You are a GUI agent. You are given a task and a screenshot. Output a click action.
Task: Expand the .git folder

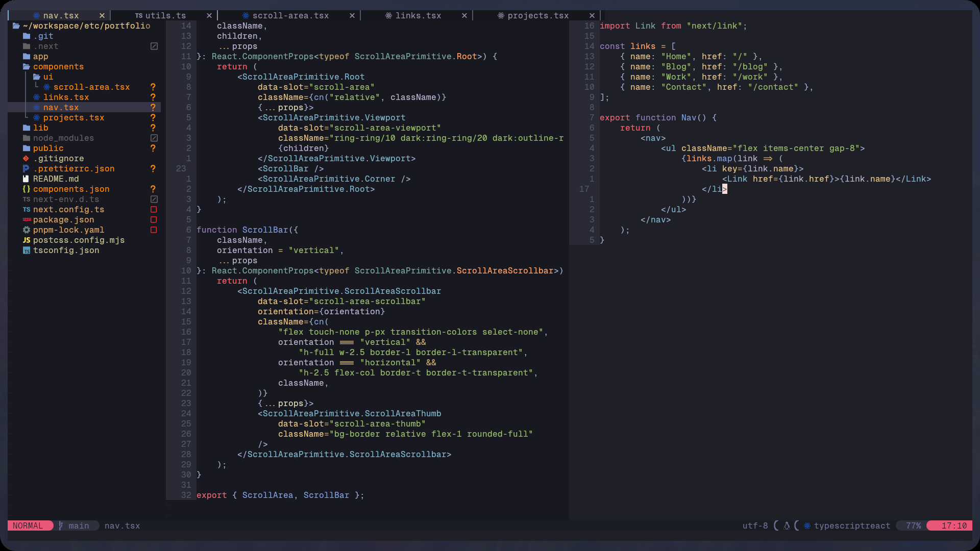(x=38, y=36)
